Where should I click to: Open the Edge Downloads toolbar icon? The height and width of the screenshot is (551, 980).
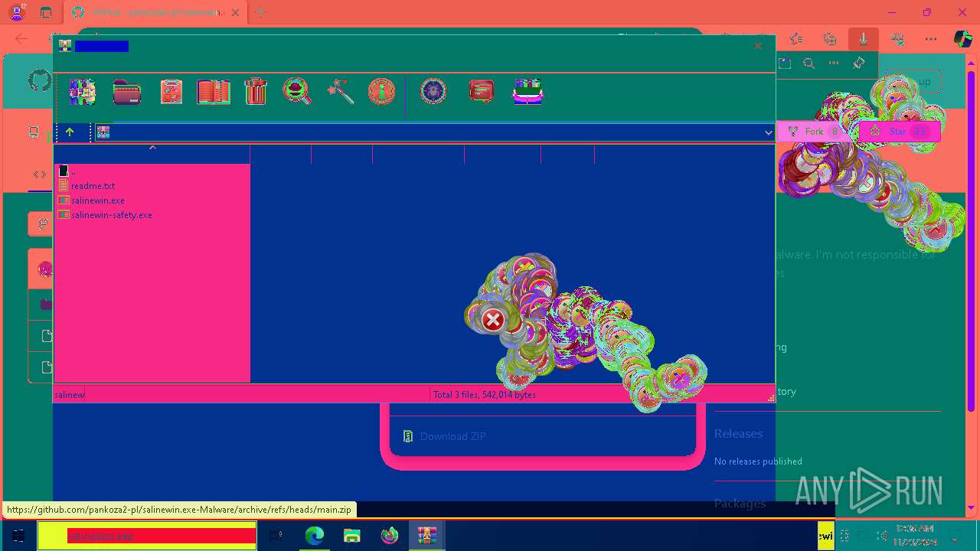click(x=863, y=38)
